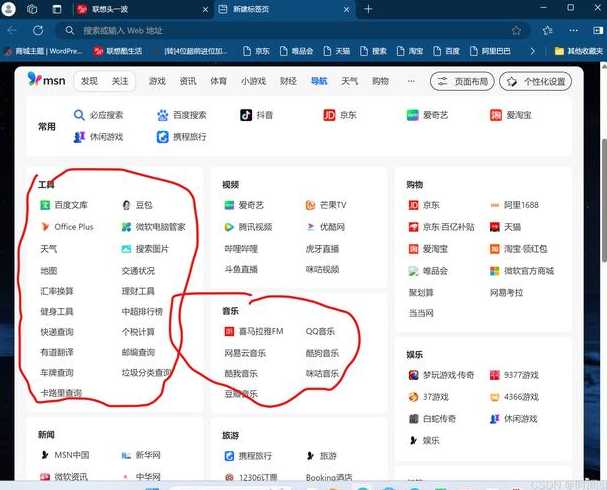Click the page vertical scrollbar
This screenshot has height=490, width=607.
coord(604,200)
